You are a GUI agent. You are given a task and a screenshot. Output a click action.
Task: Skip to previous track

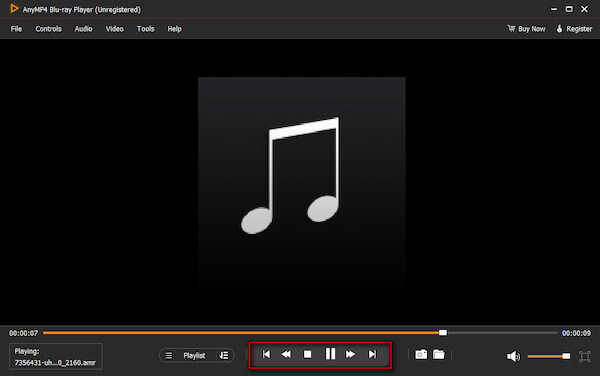[266, 355]
